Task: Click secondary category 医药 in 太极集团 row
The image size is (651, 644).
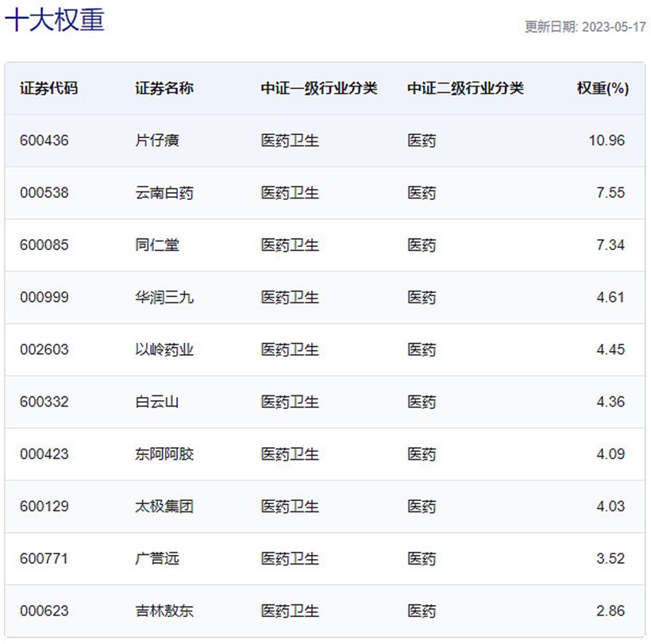Action: 422,507
